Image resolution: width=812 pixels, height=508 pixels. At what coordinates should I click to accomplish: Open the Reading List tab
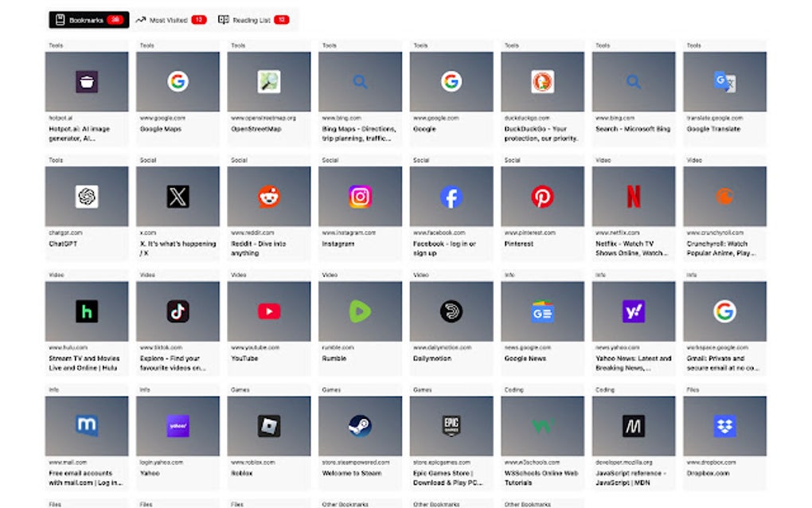(255, 18)
